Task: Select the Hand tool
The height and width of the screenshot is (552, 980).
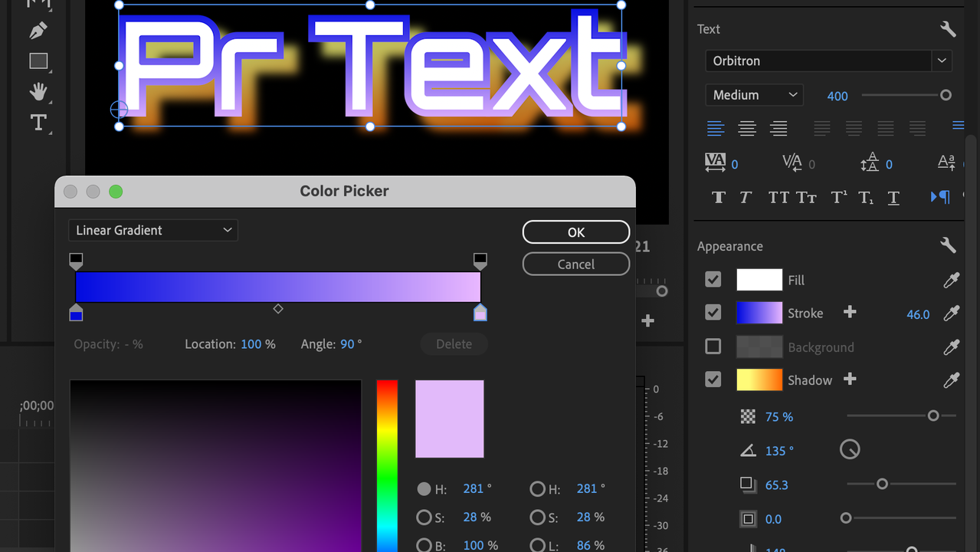Action: [x=38, y=92]
